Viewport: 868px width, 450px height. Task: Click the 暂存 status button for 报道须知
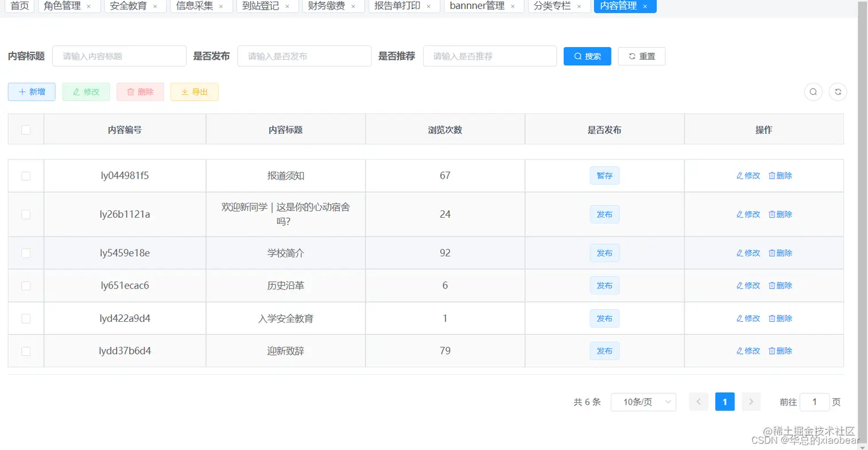point(604,175)
